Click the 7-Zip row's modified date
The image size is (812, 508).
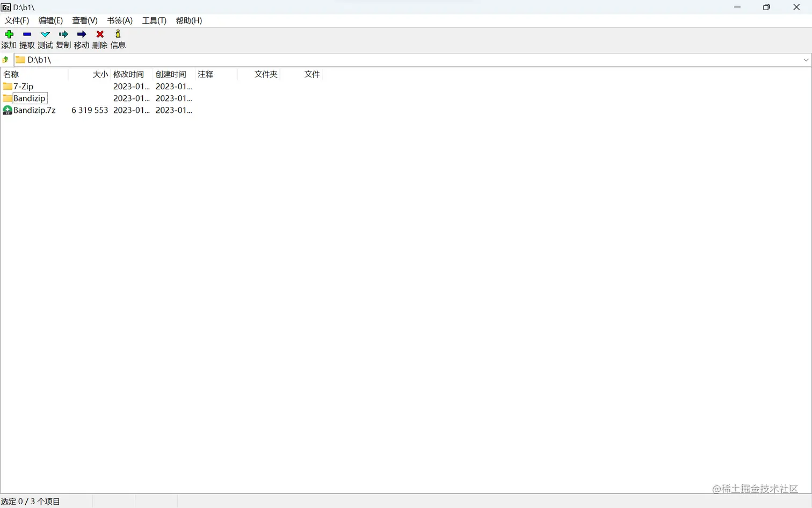[132, 86]
